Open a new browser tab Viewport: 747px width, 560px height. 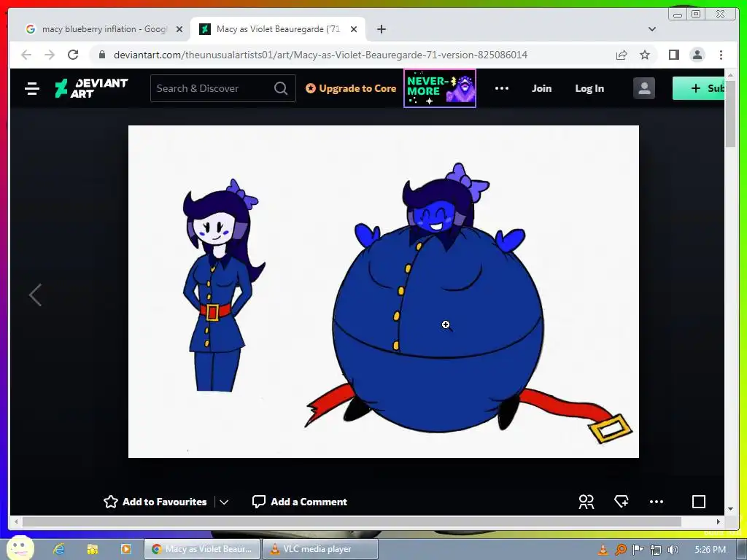point(381,29)
